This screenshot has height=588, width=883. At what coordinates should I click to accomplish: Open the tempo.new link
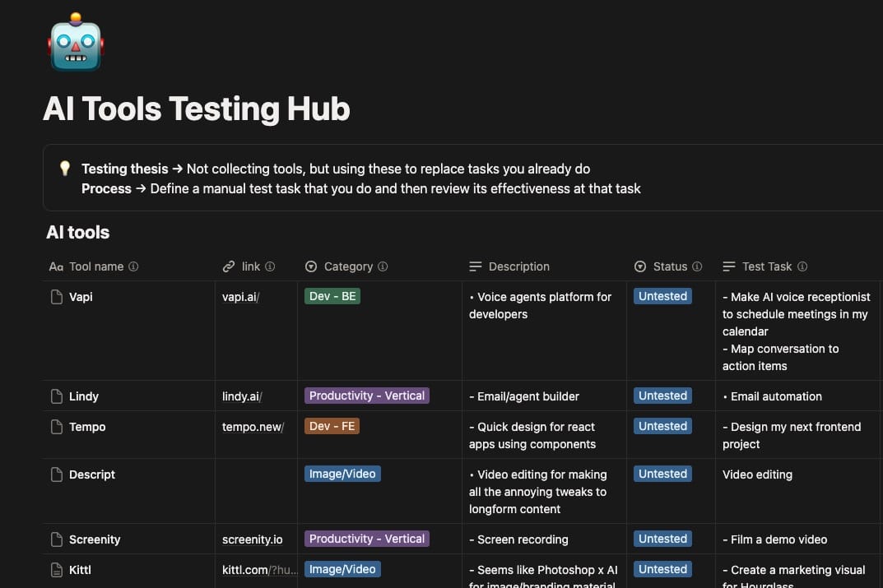coord(253,427)
